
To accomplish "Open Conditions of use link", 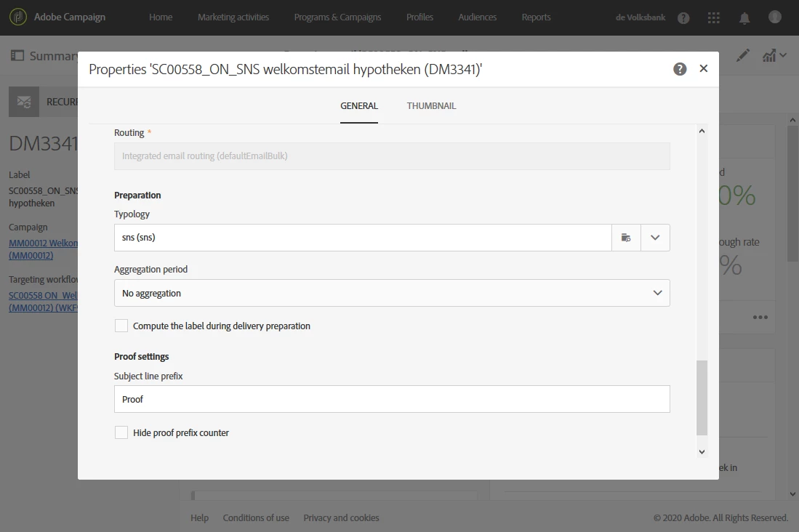I will coord(256,517).
